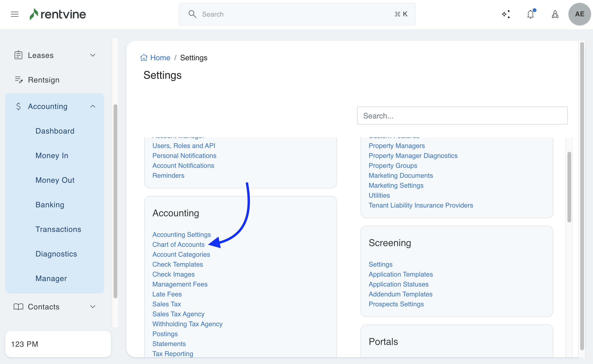The height and width of the screenshot is (364, 593).
Task: Click the rentvine logo
Action: click(x=58, y=14)
